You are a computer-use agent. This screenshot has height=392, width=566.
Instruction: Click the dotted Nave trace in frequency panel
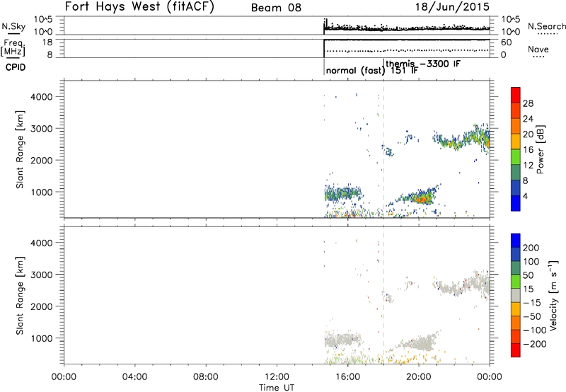(x=408, y=50)
